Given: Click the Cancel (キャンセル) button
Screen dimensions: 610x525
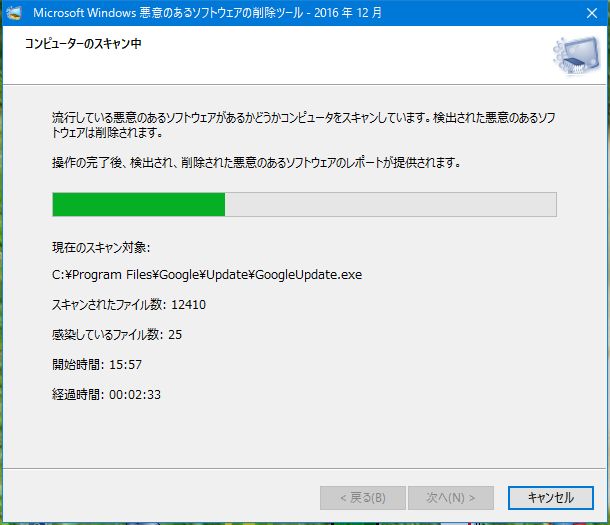Looking at the screenshot, I should 550,497.
